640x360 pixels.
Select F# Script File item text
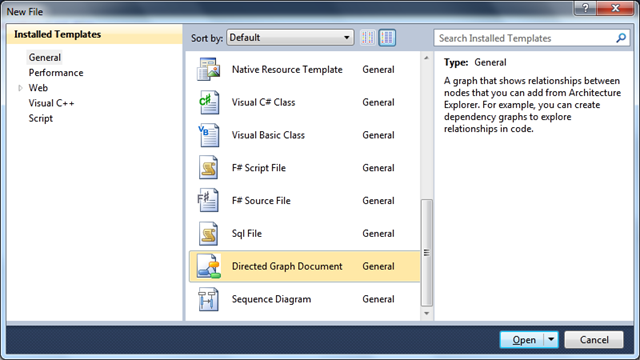click(259, 168)
